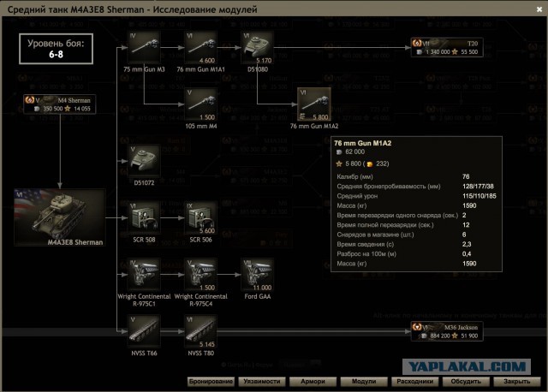Open the M4 Sherman tank node
This screenshot has width=548, height=392.
point(59,104)
